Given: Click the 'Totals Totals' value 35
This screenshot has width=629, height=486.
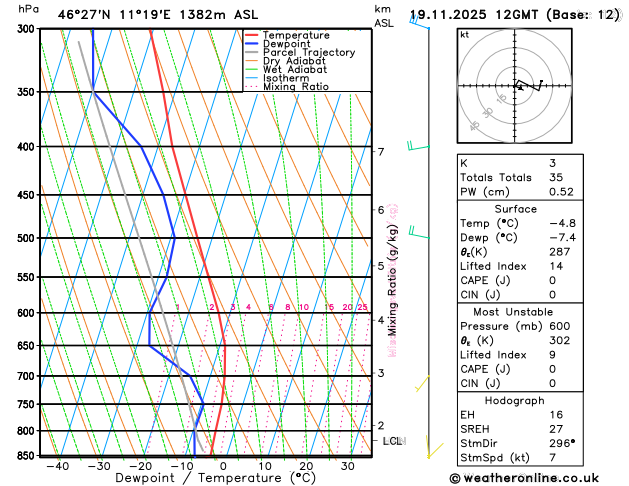Looking at the screenshot, I should coord(556,177).
